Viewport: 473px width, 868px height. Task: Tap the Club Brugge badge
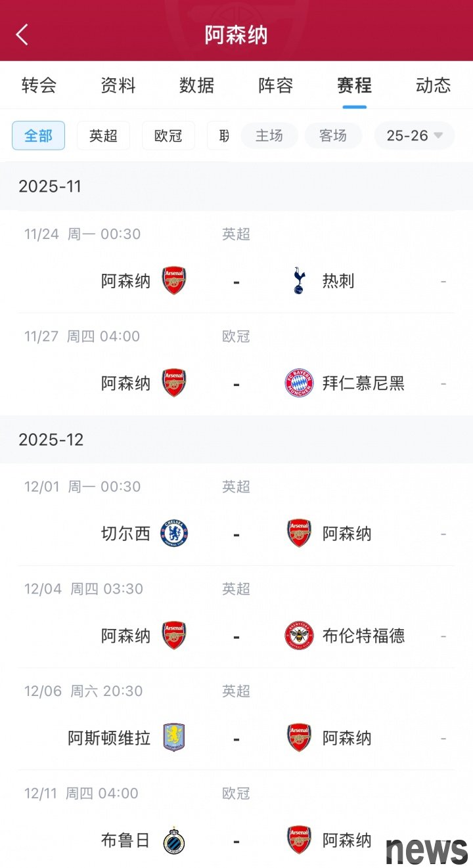point(174,840)
